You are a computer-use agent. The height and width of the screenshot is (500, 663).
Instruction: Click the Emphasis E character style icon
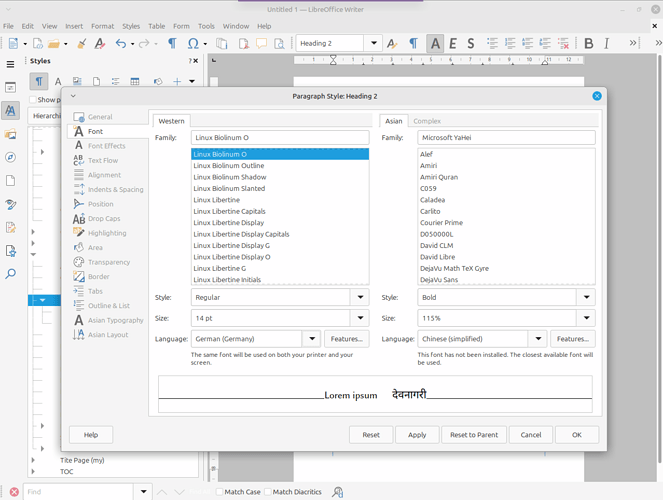point(453,44)
